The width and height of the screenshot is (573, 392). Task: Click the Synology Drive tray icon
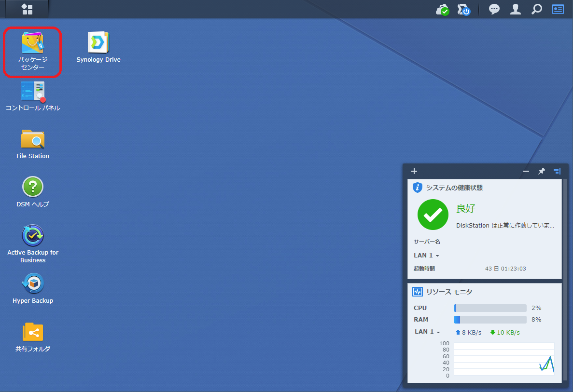point(463,10)
